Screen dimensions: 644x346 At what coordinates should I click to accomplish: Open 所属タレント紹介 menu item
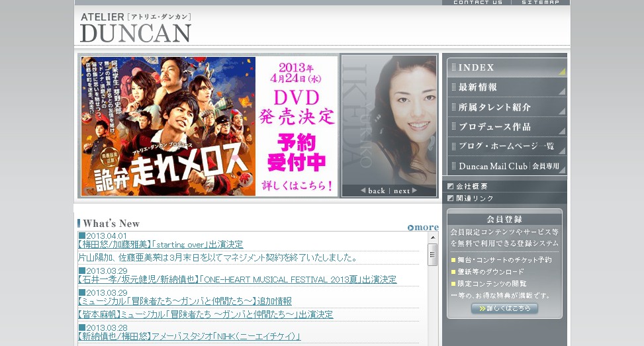[x=507, y=107]
